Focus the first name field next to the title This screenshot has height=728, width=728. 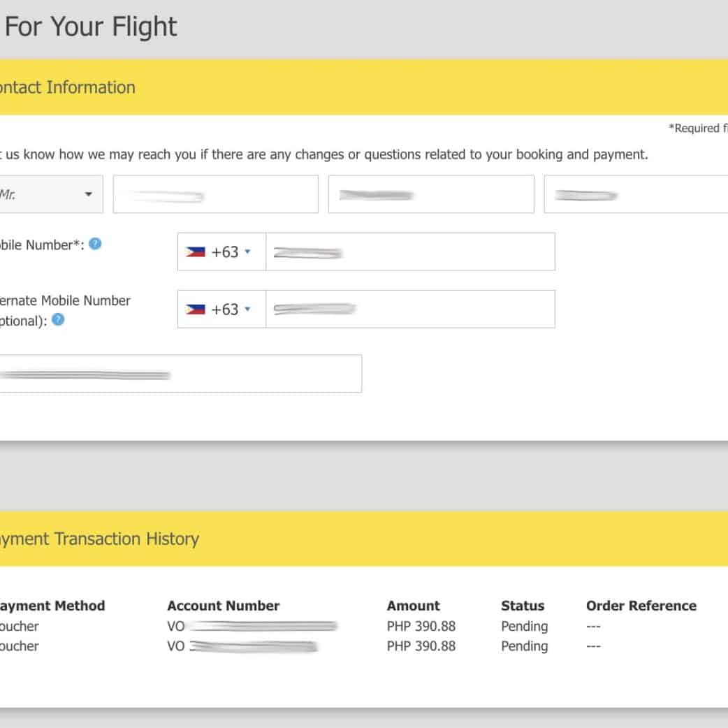point(215,194)
